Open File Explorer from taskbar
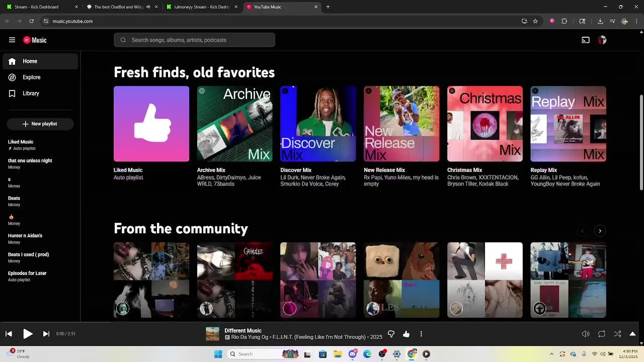This screenshot has height=362, width=644. [338, 354]
